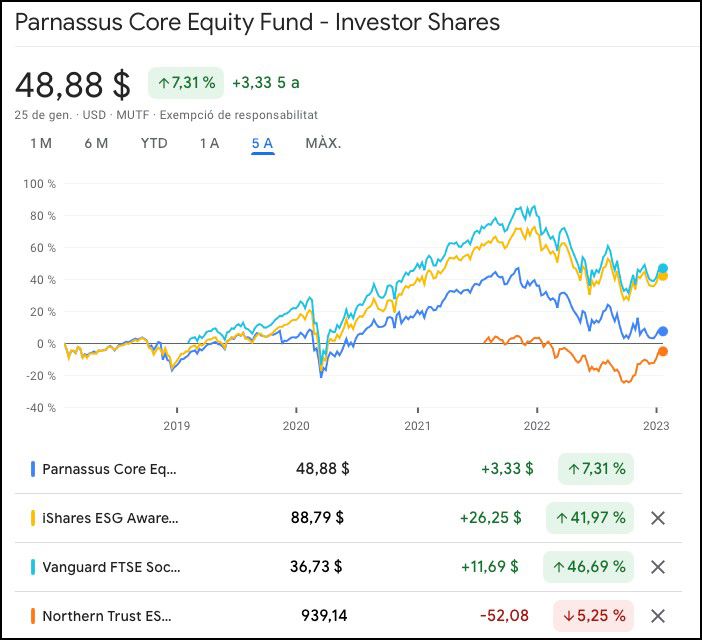
Task: Remove Vanguard FTSE Social comparison with X
Action: [x=657, y=567]
